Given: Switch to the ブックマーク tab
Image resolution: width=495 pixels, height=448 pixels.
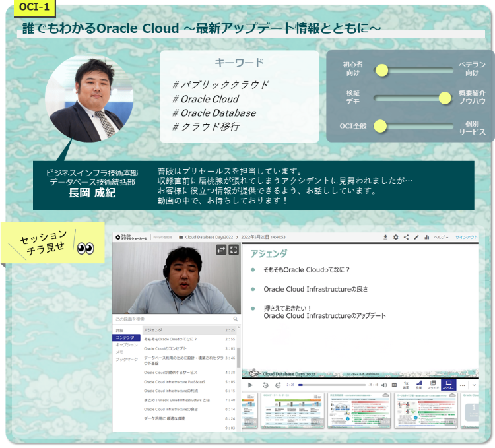Looking at the screenshot, I should coord(127,359).
